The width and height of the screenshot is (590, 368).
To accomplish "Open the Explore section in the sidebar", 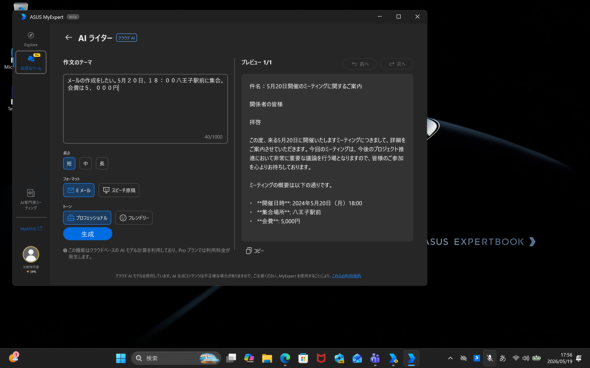I will click(x=31, y=39).
